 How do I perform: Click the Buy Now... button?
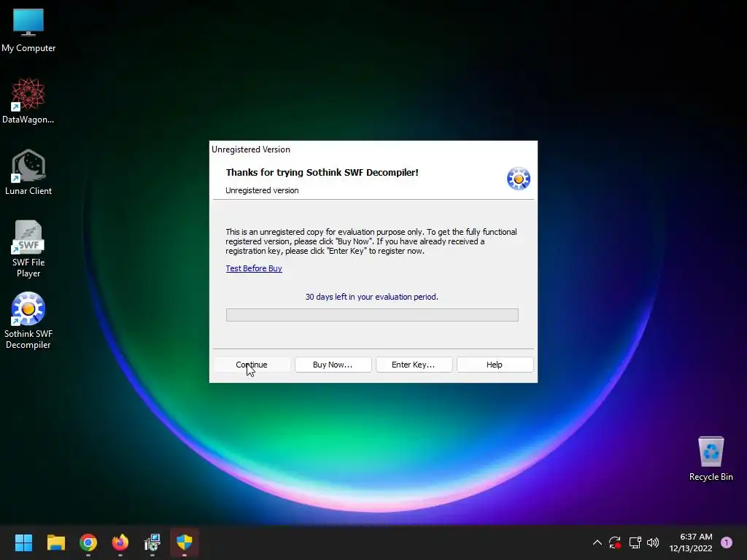(333, 365)
